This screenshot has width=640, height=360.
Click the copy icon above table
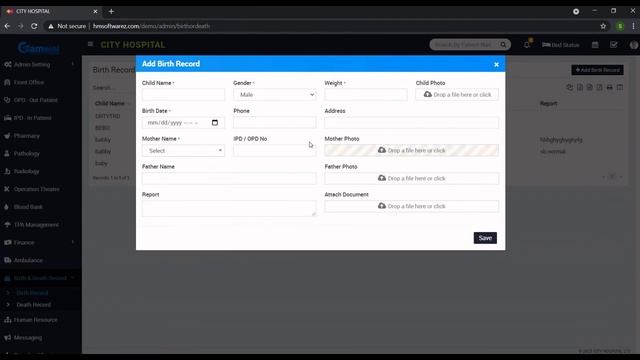coord(569,87)
